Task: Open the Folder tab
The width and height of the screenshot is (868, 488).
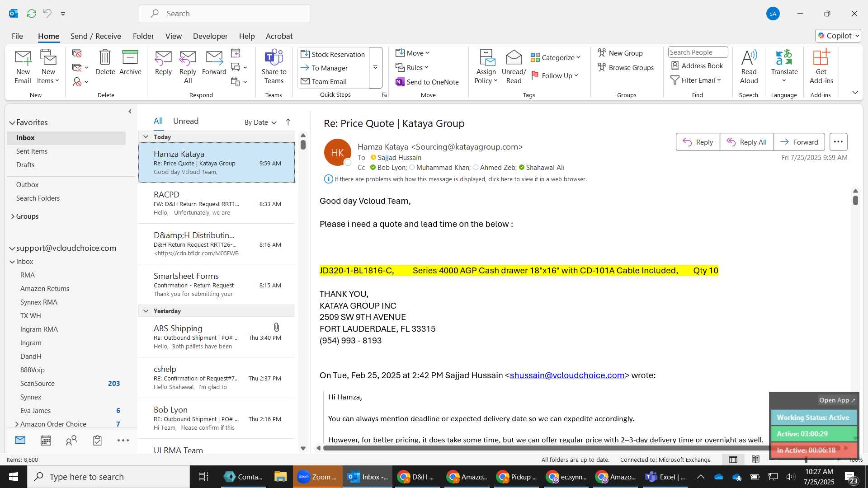Action: click(143, 36)
